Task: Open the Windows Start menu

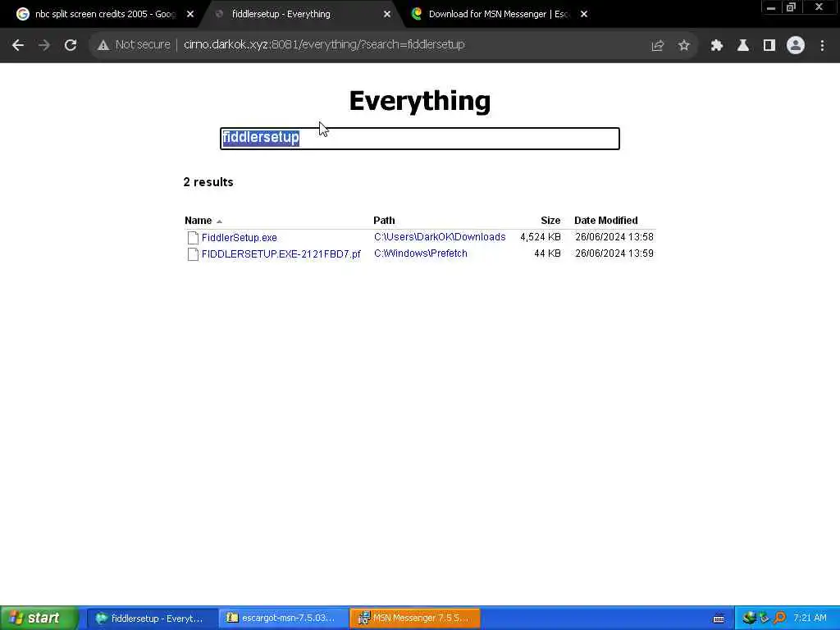Action: pyautogui.click(x=39, y=619)
